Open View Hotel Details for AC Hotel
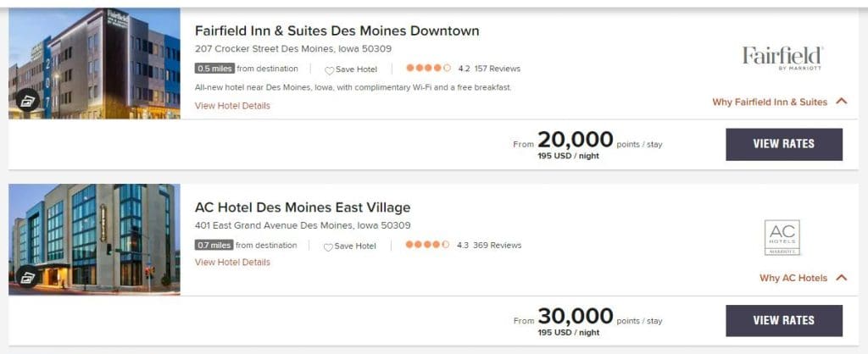Image resolution: width=868 pixels, height=354 pixels. point(232,263)
